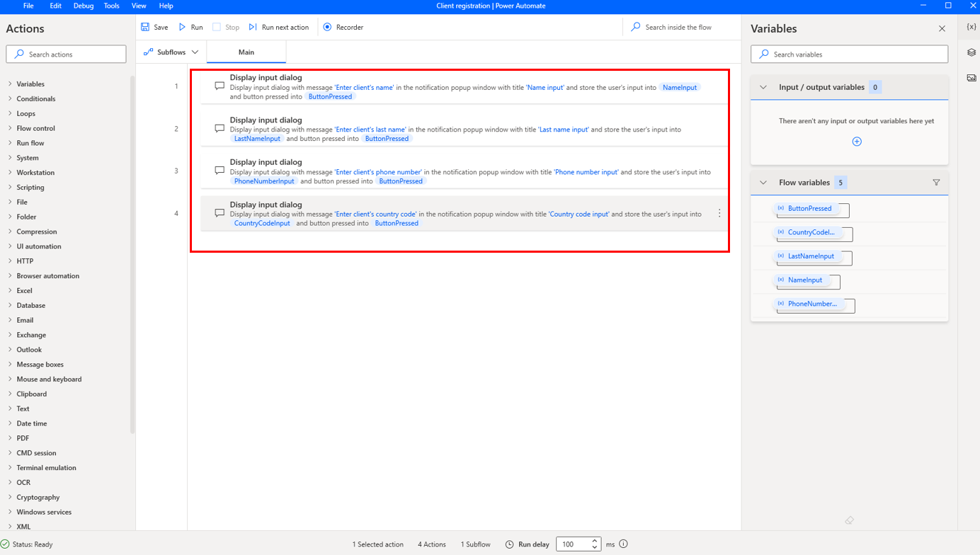Close the Variables panel
Viewport: 980px width, 555px height.
point(942,28)
